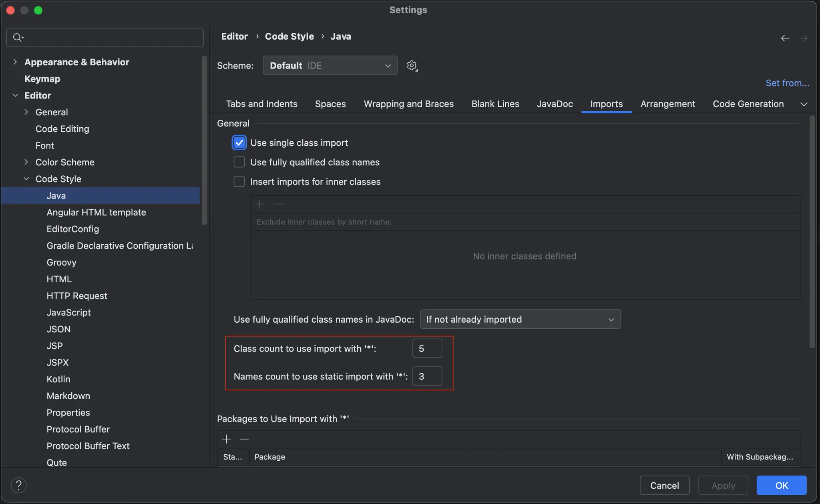Screen dimensions: 820x504
Task: Enable Use fully qualified class names
Action: [239, 162]
